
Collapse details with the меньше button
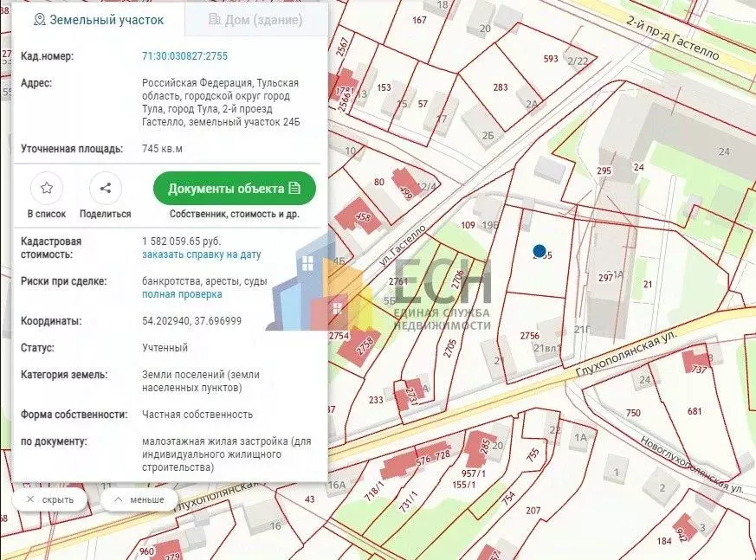139,499
